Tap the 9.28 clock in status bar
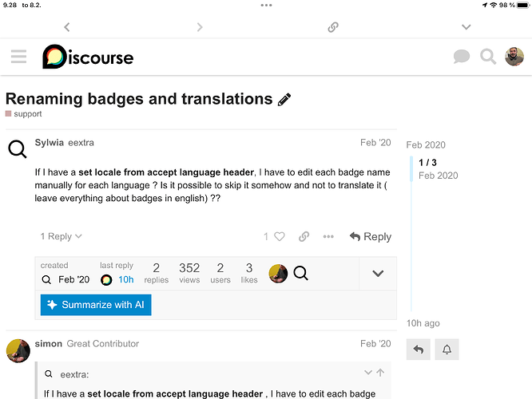Image resolution: width=532 pixels, height=399 pixels. pos(10,5)
